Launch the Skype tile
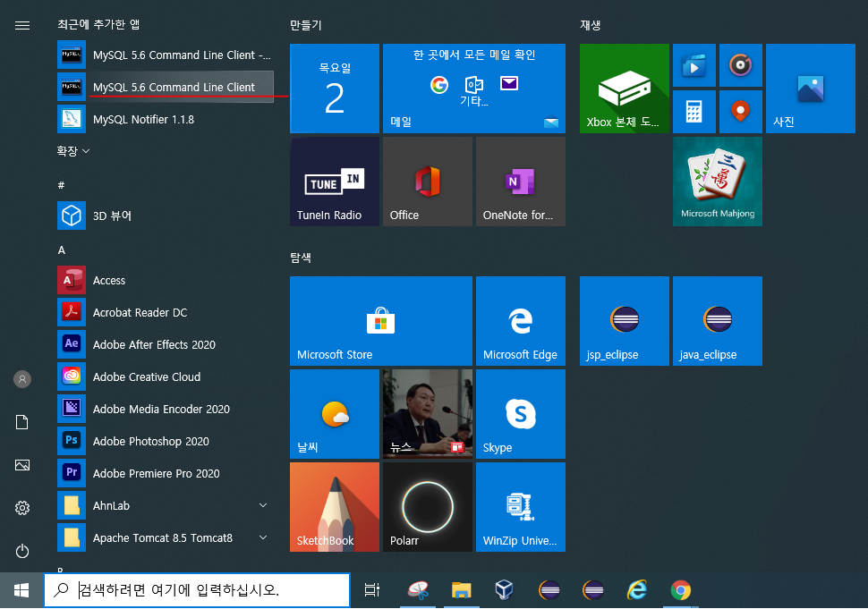This screenshot has height=609, width=868. click(x=521, y=414)
